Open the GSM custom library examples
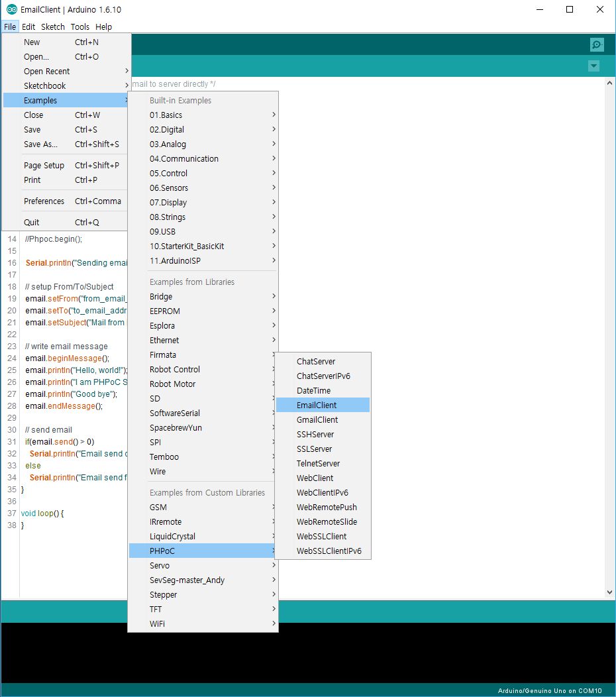The image size is (616, 697). (203, 508)
